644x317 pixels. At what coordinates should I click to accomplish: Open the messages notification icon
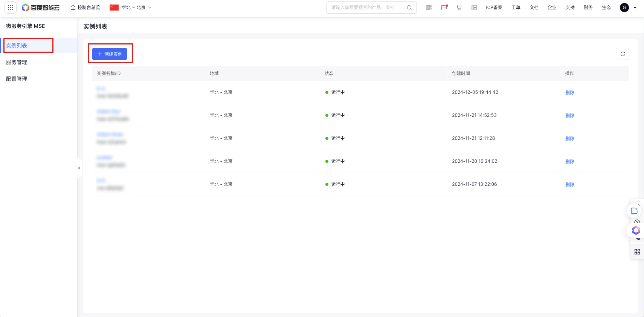[444, 7]
